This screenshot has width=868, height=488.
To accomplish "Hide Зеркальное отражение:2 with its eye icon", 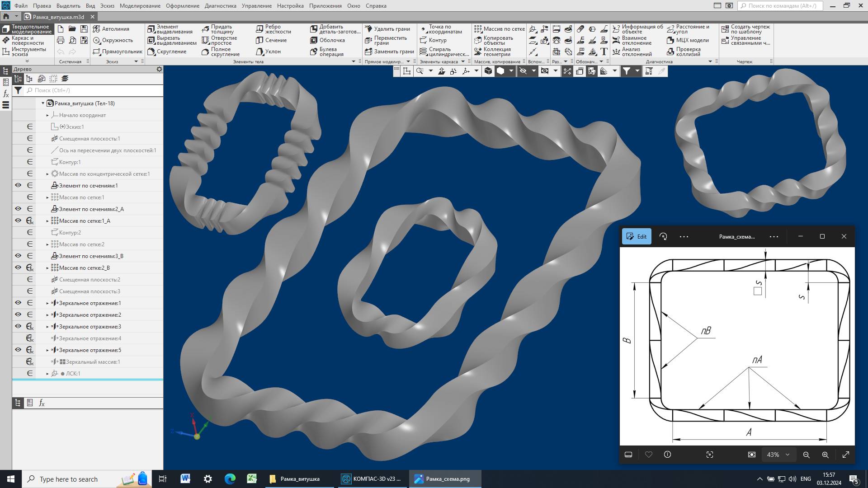I will point(18,314).
